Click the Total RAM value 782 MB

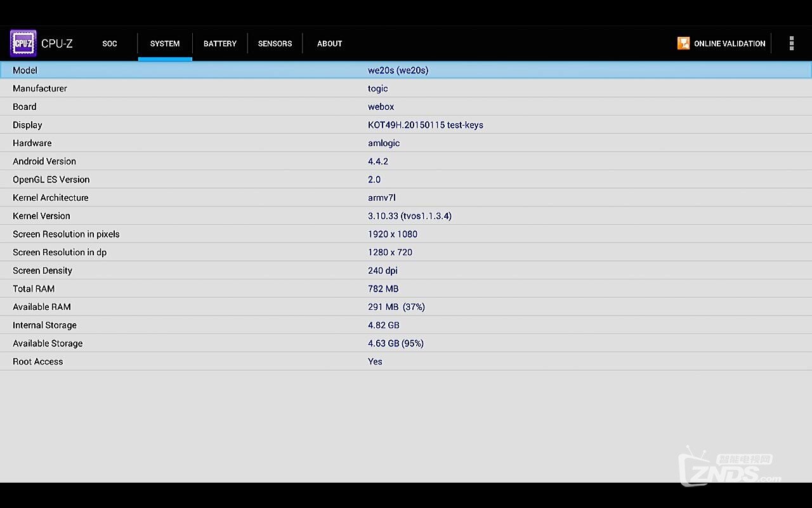(x=383, y=289)
